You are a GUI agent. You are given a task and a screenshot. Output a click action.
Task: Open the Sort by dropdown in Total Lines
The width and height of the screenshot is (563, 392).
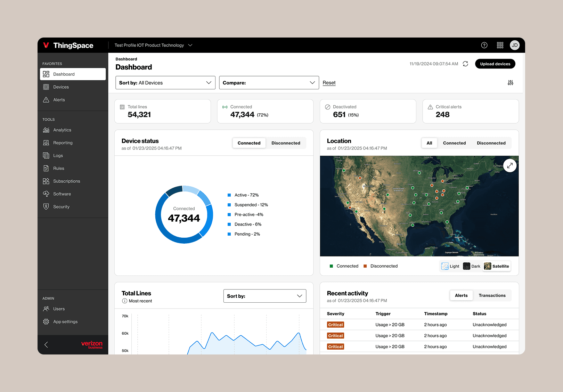pyautogui.click(x=264, y=296)
